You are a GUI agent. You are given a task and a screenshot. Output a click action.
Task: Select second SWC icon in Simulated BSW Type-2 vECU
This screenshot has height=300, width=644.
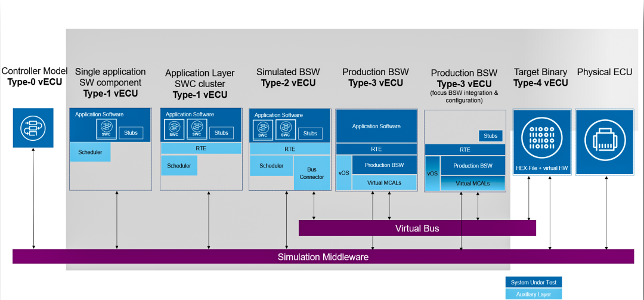tap(286, 129)
